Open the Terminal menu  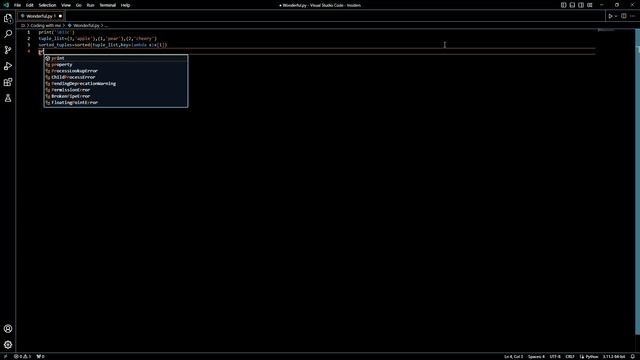[x=108, y=5]
